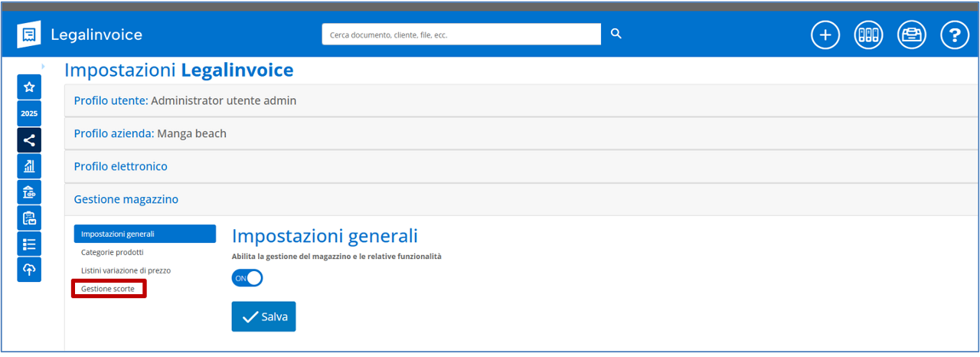Open favorites with the star sidebar icon
The image size is (980, 357).
pyautogui.click(x=29, y=87)
